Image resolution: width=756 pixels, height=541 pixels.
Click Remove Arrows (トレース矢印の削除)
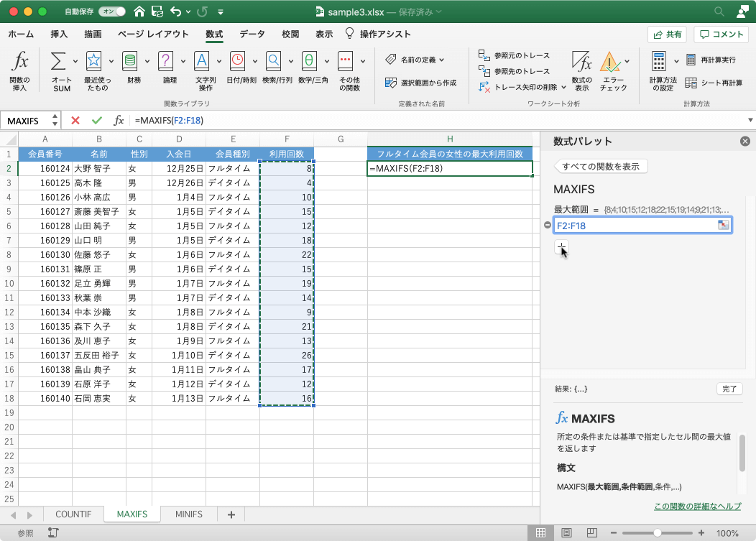518,87
